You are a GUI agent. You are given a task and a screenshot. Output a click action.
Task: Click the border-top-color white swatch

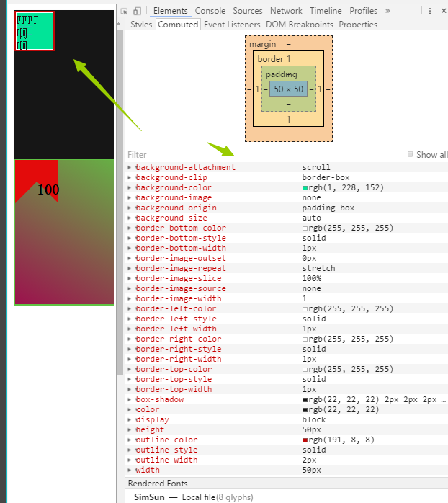point(305,370)
